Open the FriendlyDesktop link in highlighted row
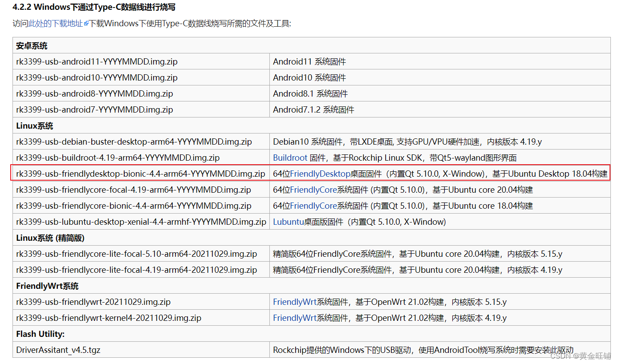618x364 pixels. pos(320,174)
